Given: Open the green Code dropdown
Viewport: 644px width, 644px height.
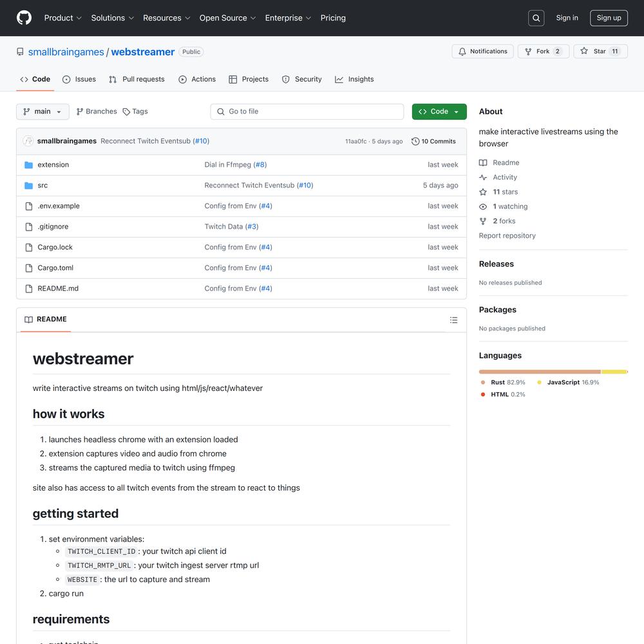Looking at the screenshot, I should point(439,111).
